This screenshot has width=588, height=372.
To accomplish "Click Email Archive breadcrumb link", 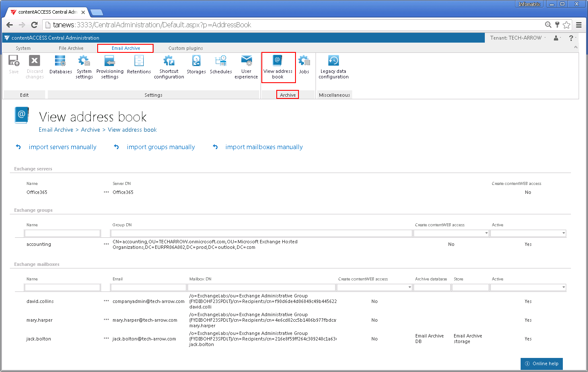I will coord(56,130).
